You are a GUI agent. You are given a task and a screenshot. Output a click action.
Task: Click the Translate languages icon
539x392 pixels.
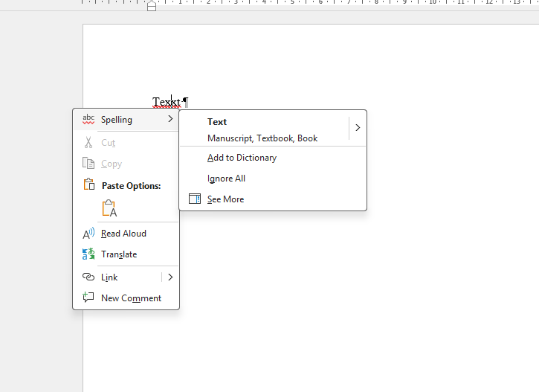tap(88, 254)
